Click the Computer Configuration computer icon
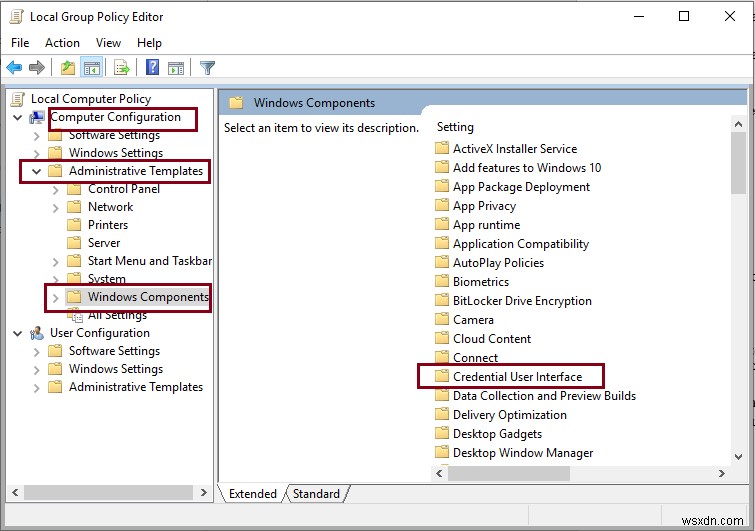 38,117
